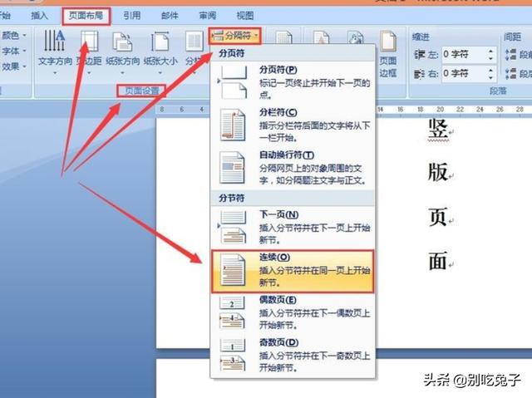Click the 分节符 section header in menu

pyautogui.click(x=231, y=198)
